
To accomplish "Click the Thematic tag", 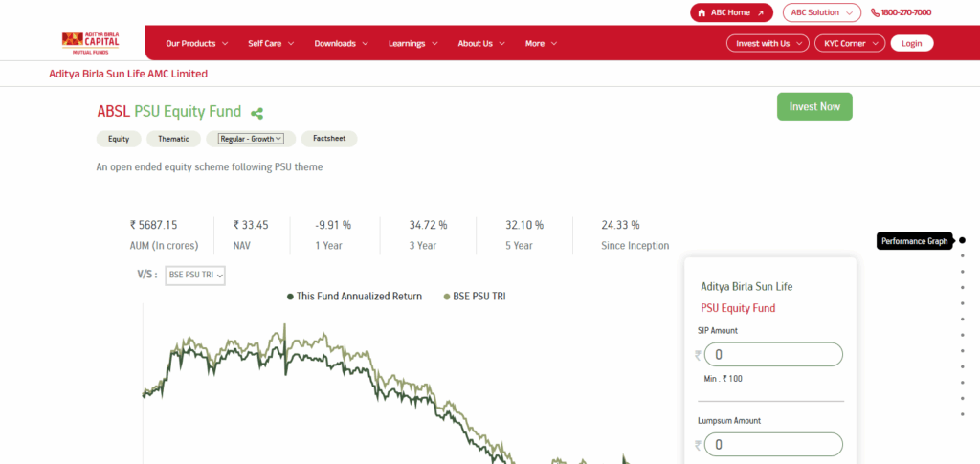I will click(x=173, y=139).
